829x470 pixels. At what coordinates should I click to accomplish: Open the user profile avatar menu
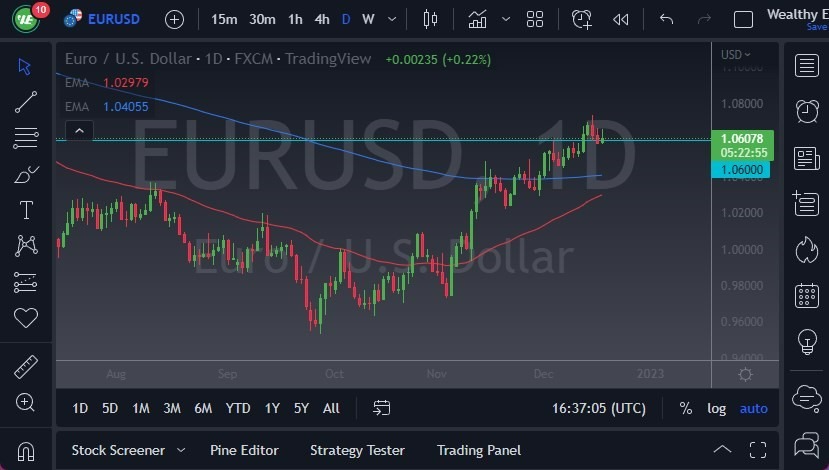click(25, 18)
